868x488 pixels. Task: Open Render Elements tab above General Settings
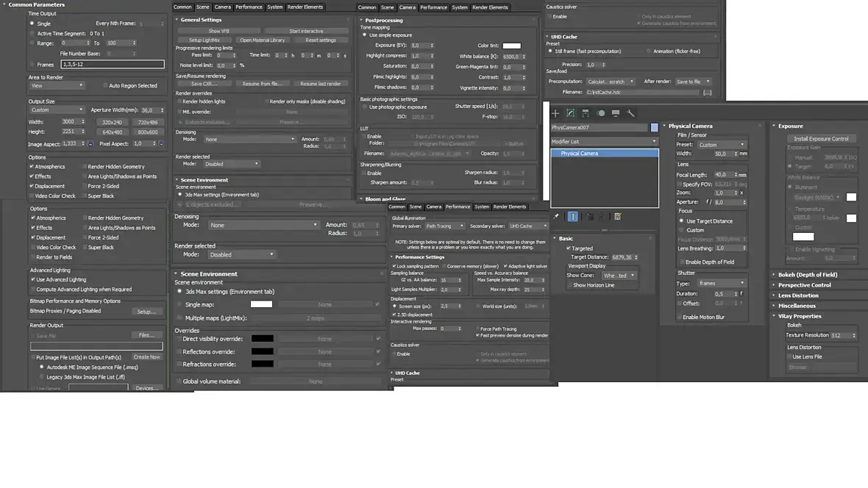click(305, 7)
